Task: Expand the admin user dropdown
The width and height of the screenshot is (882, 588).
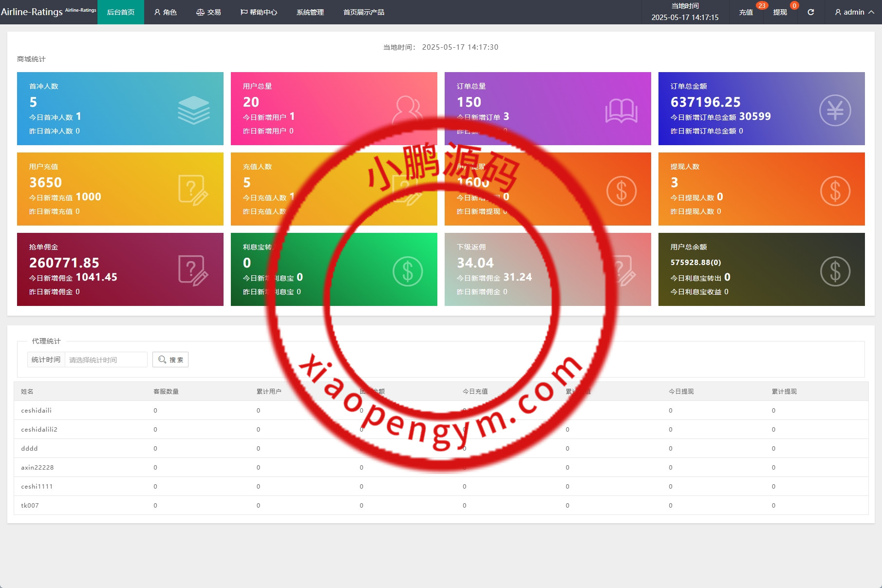Action: coord(854,12)
